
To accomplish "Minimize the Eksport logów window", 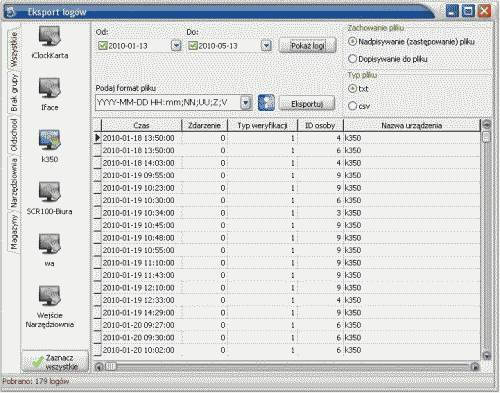I will pos(452,11).
